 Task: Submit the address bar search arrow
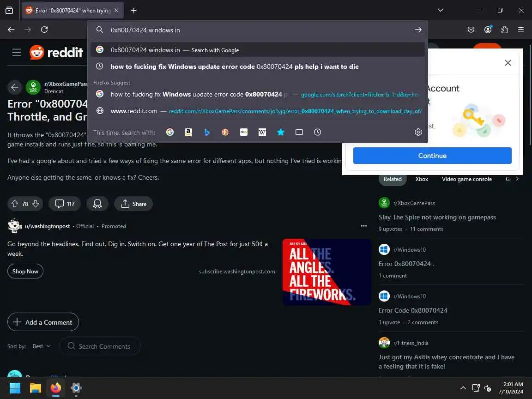[418, 30]
